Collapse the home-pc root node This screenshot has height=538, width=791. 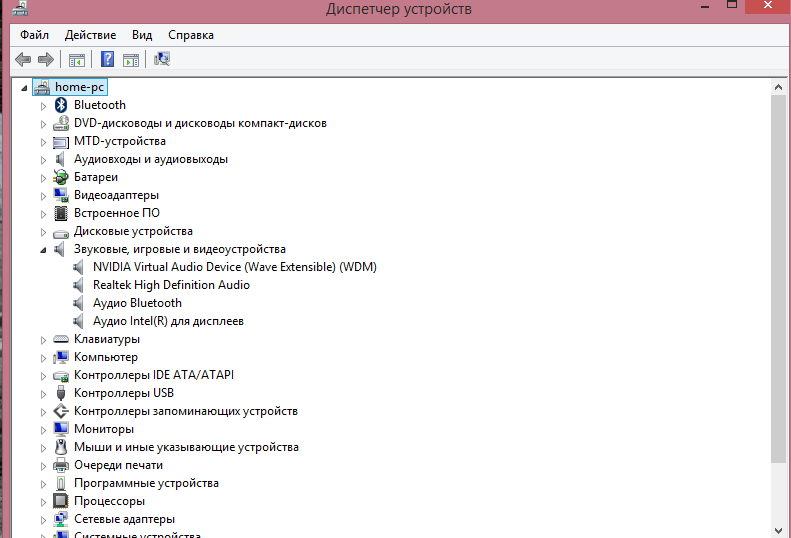tap(24, 87)
